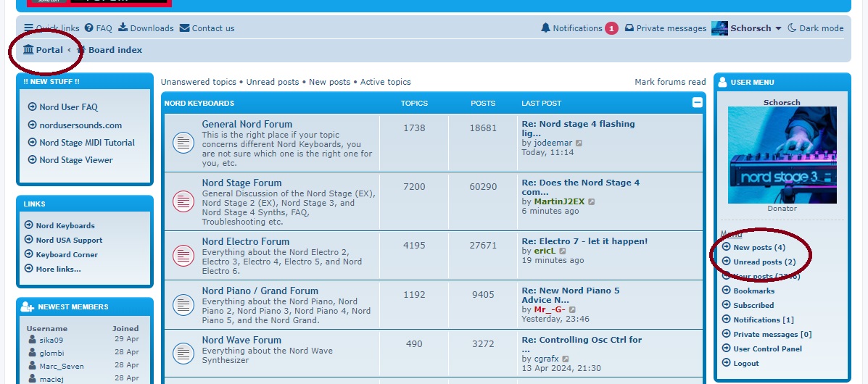The image size is (868, 384).
Task: Open sika09 member profile
Action: [51, 341]
